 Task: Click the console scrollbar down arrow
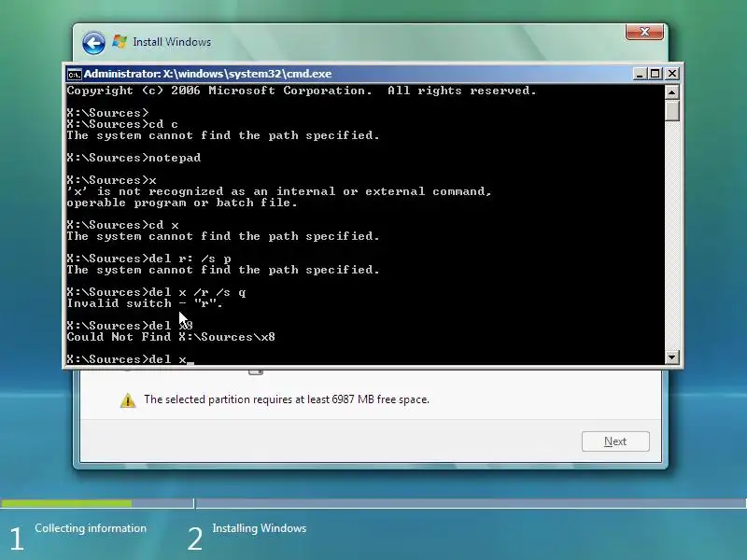(671, 357)
